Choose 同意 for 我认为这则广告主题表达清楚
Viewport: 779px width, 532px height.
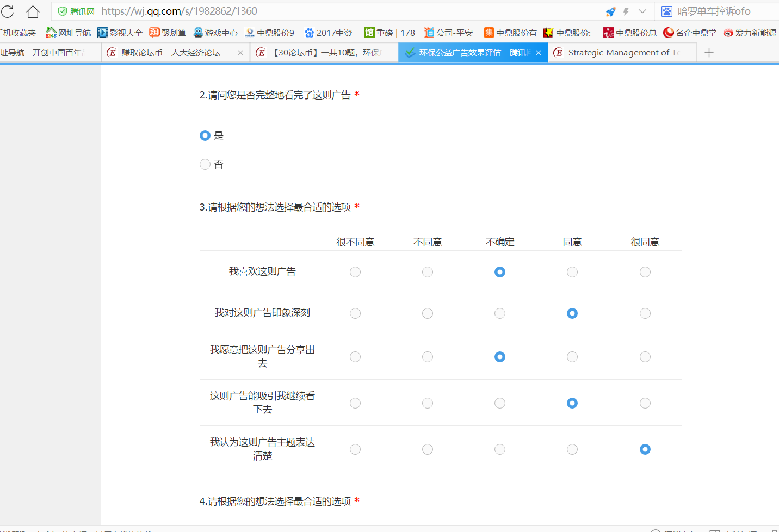click(572, 449)
